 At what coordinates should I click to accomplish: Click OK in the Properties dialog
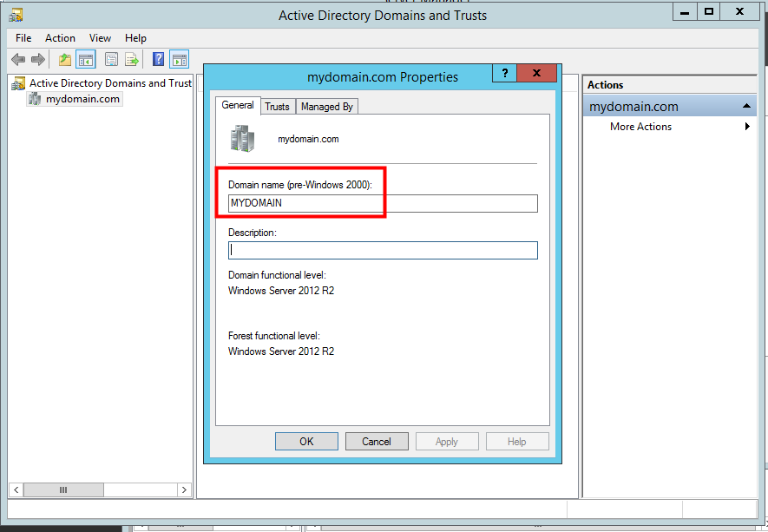[306, 442]
